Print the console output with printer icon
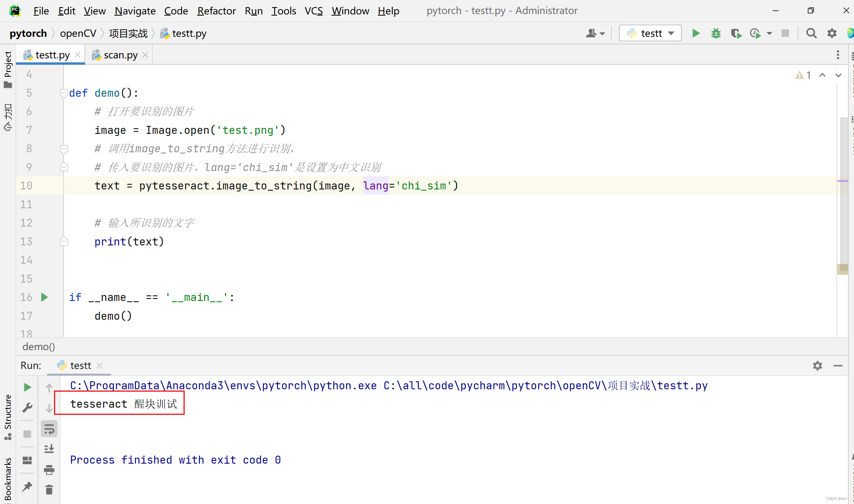Image resolution: width=854 pixels, height=504 pixels. point(49,470)
